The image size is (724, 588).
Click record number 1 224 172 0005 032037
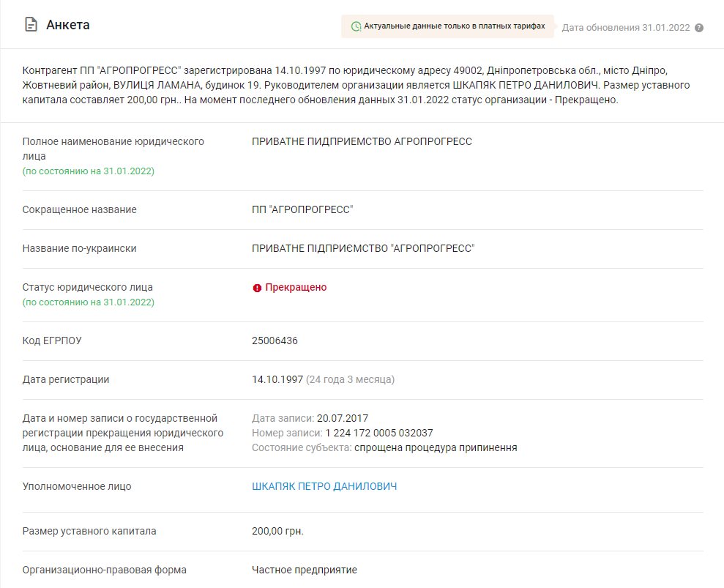point(378,433)
